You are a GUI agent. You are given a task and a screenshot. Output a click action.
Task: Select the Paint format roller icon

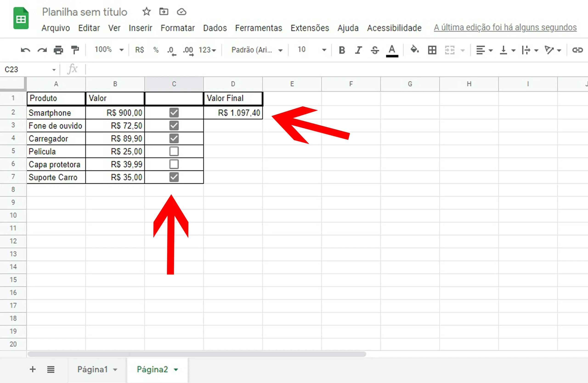pyautogui.click(x=75, y=50)
